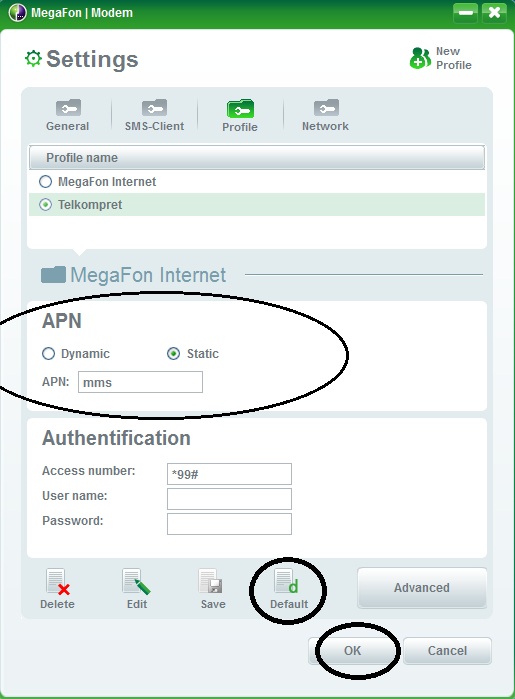Select the Telkompret profile radio button
Screen dimensions: 515x699
click(x=45, y=205)
